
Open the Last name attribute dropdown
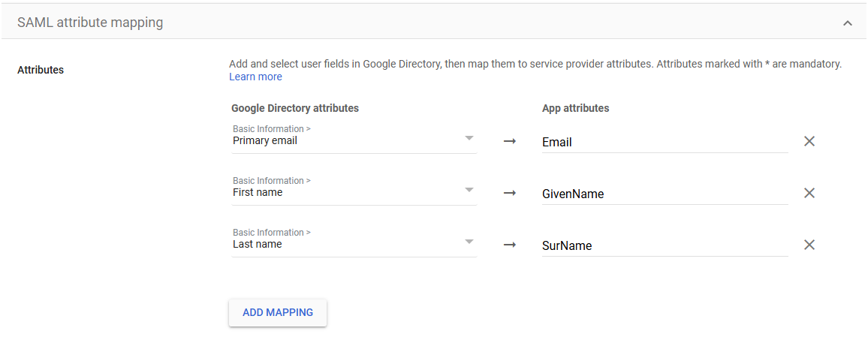point(354,239)
